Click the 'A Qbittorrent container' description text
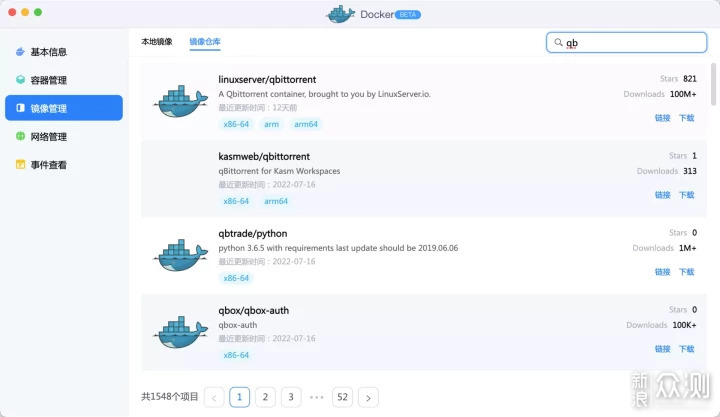 (x=324, y=94)
